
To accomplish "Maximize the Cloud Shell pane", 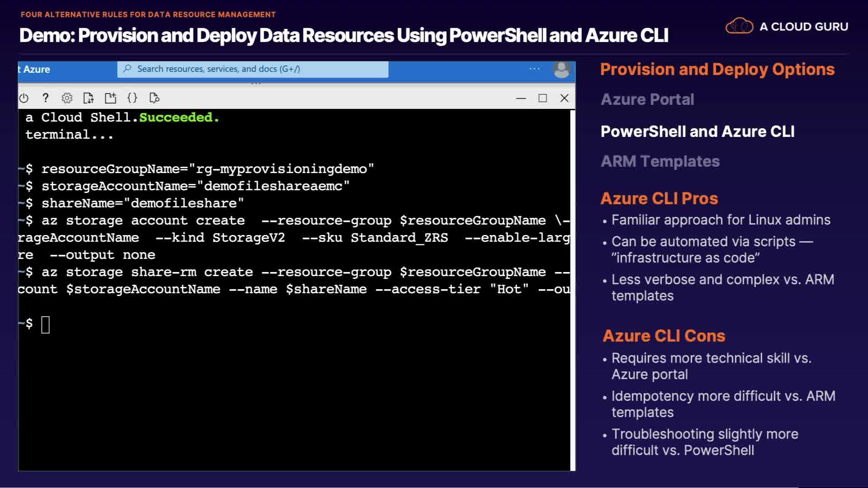I will pos(542,98).
